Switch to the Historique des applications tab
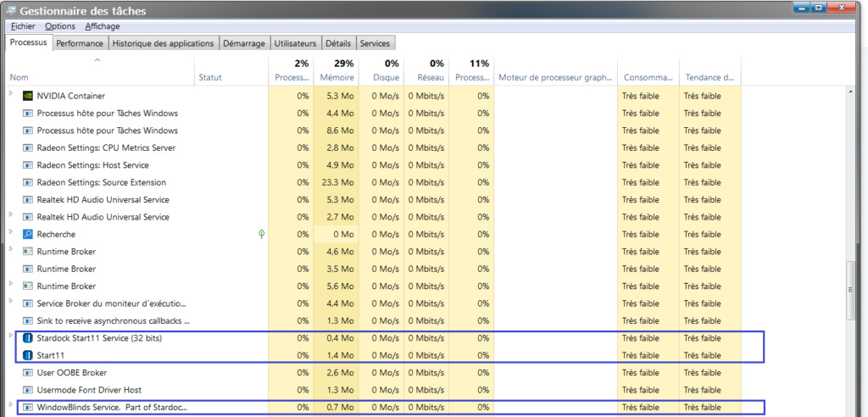The image size is (868, 417). (163, 43)
